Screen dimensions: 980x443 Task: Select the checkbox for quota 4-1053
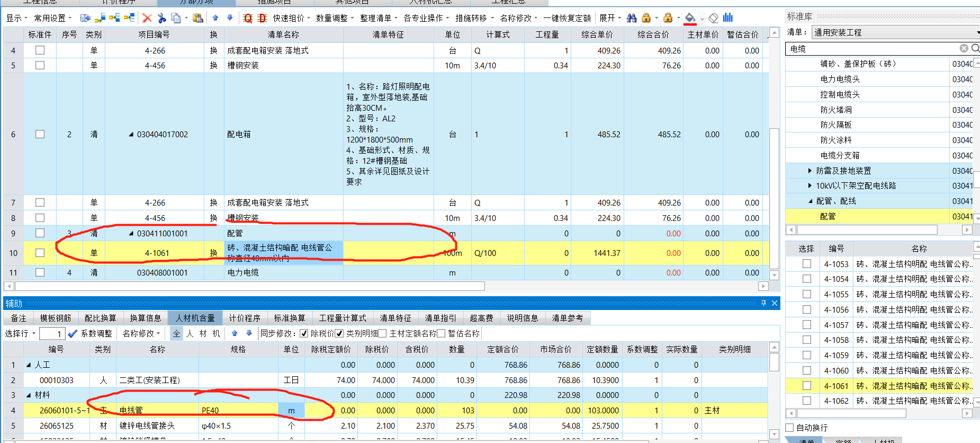click(x=806, y=263)
